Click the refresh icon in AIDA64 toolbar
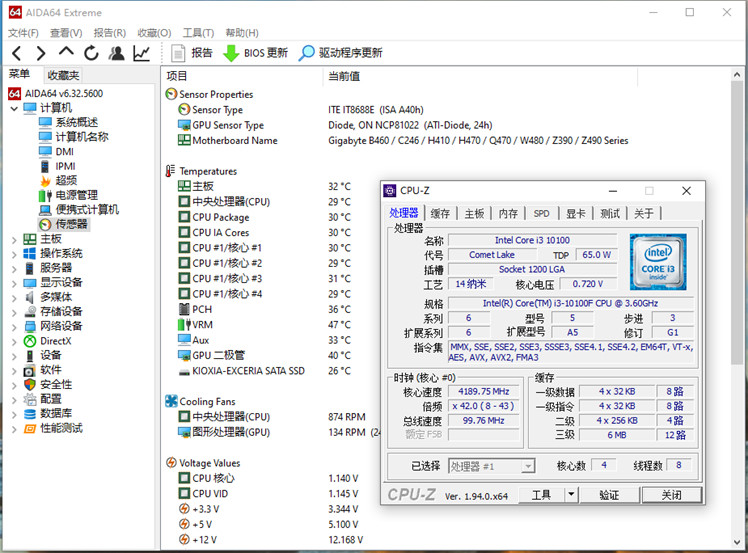This screenshot has width=748, height=553. click(91, 53)
